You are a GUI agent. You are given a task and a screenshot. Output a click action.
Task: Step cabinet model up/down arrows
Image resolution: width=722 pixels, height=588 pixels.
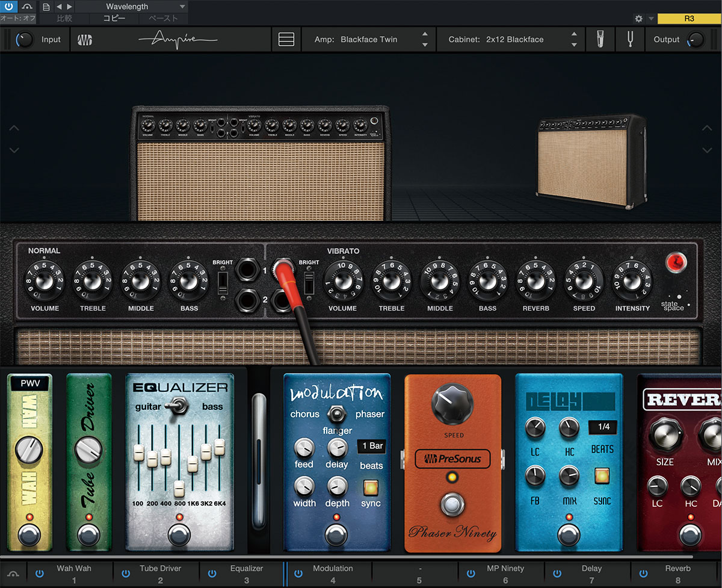[574, 40]
